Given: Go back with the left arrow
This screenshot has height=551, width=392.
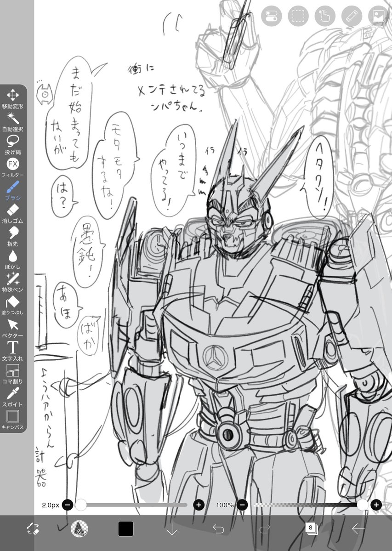Looking at the screenshot, I should click(358, 529).
